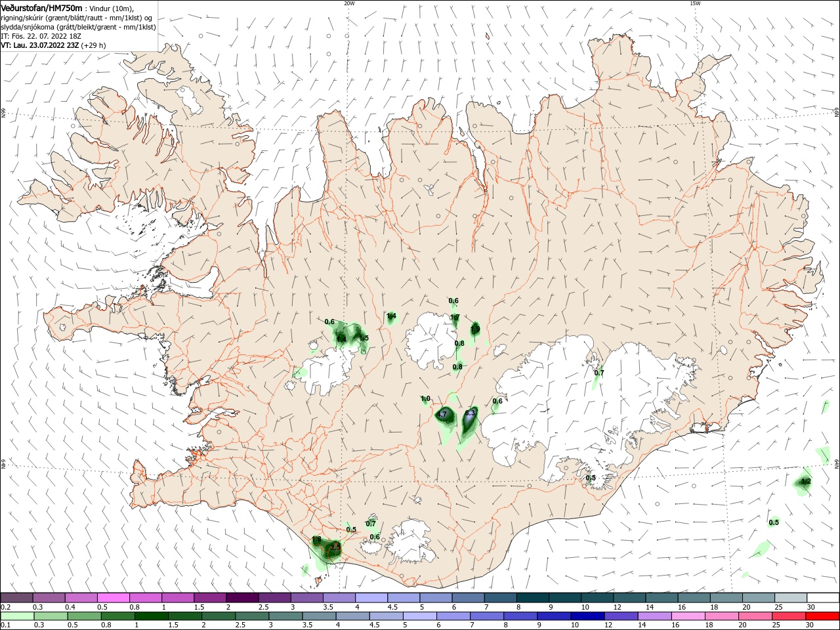The image size is (840, 630).
Task: Pick the light pink swatch labeled 16 in lower row
Action: coord(688,616)
